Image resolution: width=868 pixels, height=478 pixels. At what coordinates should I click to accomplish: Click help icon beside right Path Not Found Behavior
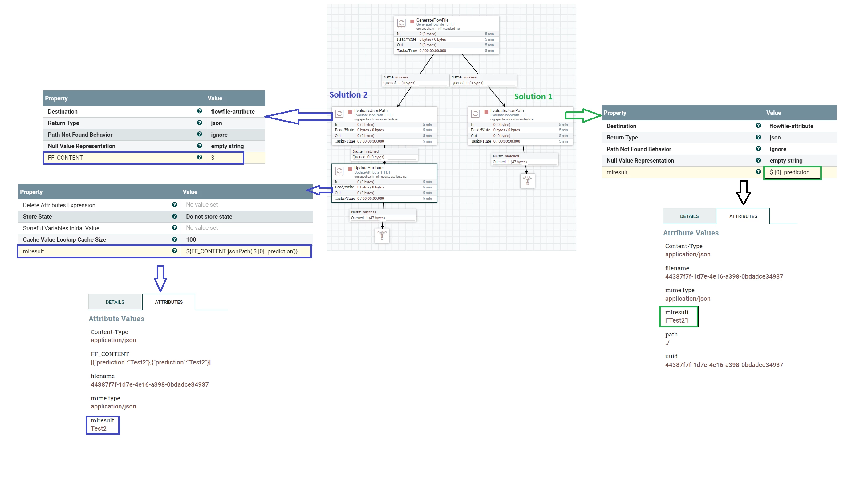tap(758, 148)
